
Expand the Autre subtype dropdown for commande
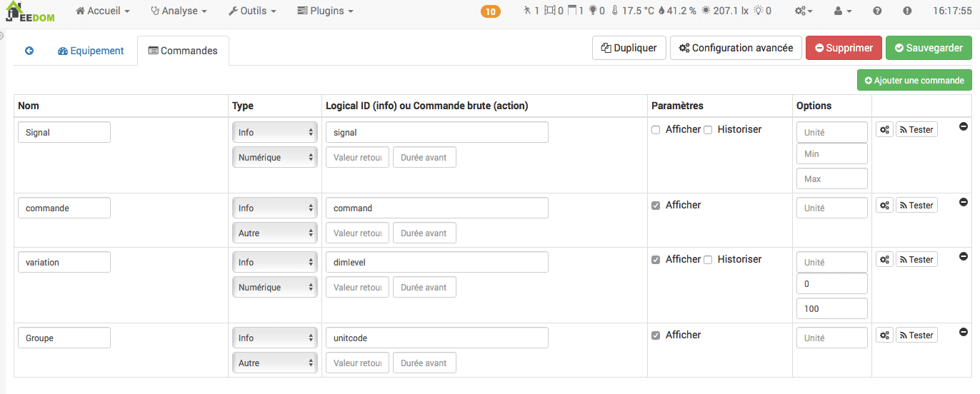[x=275, y=233]
